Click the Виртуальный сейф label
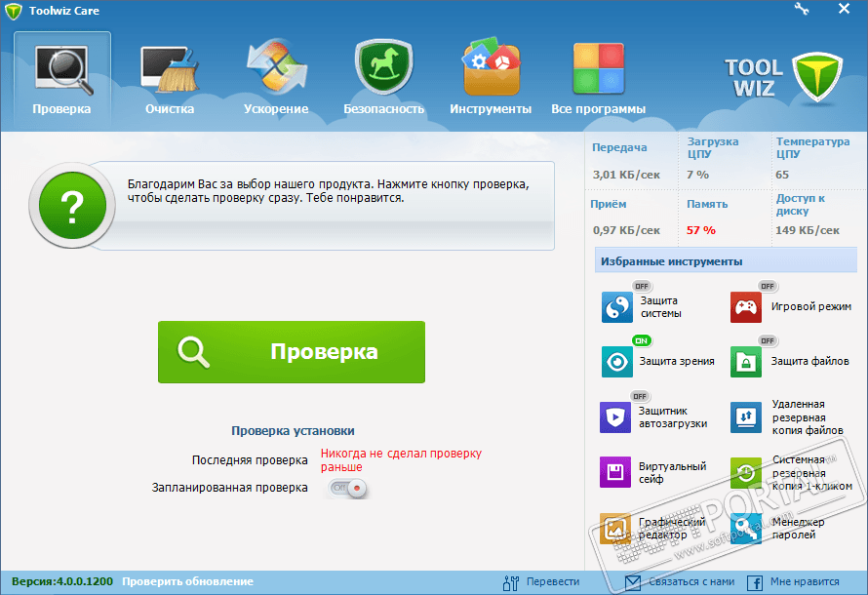The height and width of the screenshot is (595, 868). point(673,473)
